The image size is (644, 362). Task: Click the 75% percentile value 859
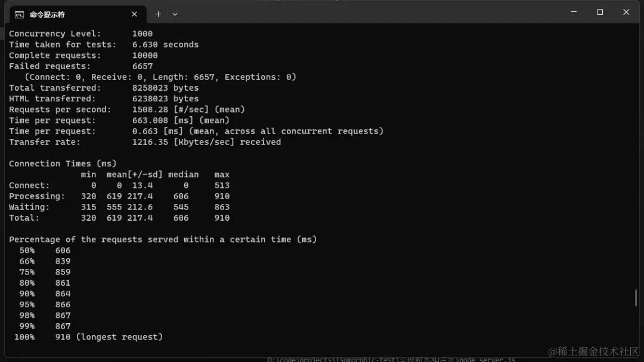63,272
